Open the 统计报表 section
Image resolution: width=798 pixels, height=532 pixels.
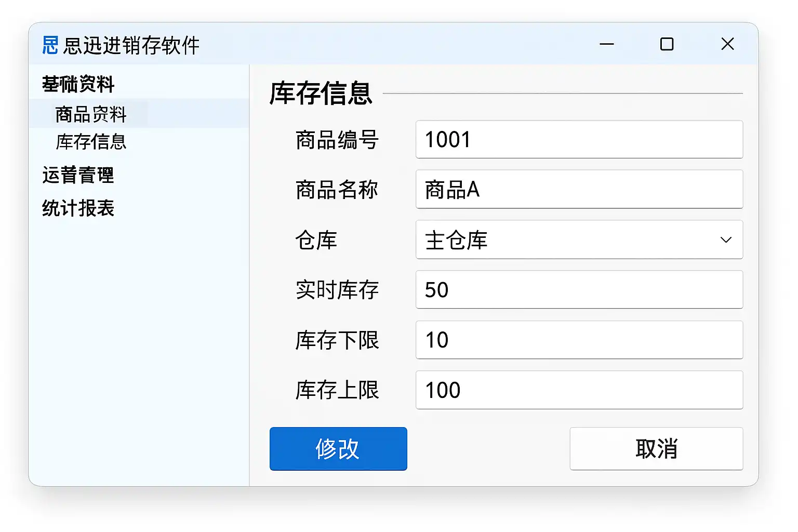tap(78, 208)
